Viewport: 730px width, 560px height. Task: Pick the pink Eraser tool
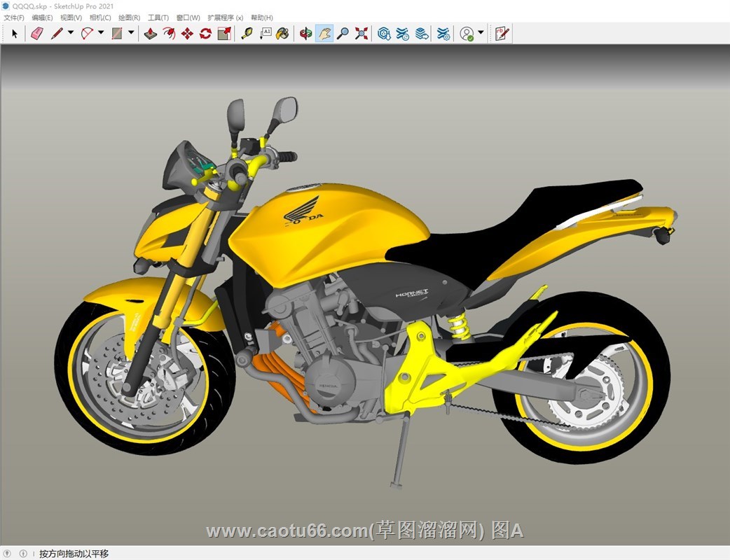pos(37,33)
